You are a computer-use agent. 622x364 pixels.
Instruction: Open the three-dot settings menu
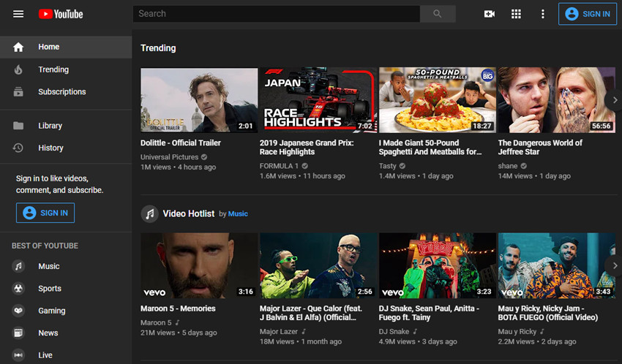pos(543,15)
